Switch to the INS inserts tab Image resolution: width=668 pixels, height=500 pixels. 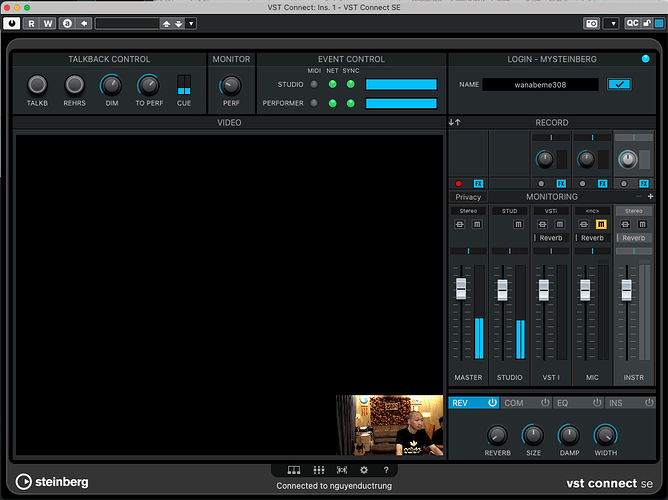tap(630, 402)
